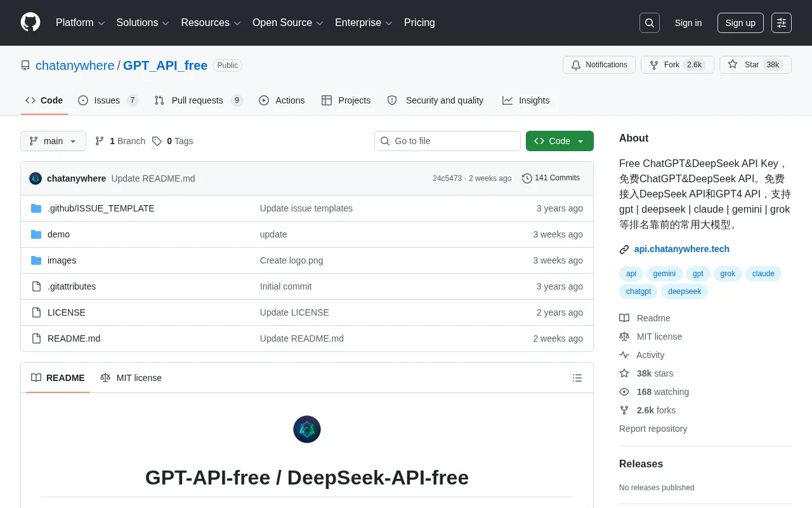The width and height of the screenshot is (812, 508).
Task: Click the LICENSE file icon
Action: pyautogui.click(x=36, y=312)
